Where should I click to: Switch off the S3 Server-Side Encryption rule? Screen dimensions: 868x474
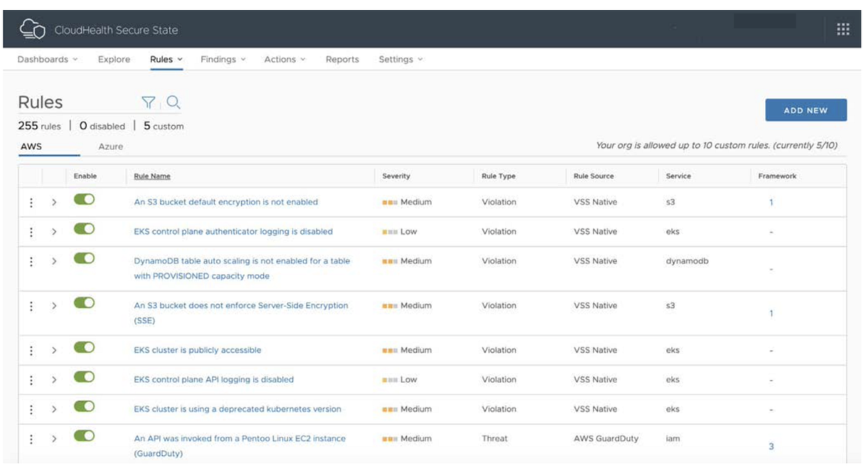[84, 302]
